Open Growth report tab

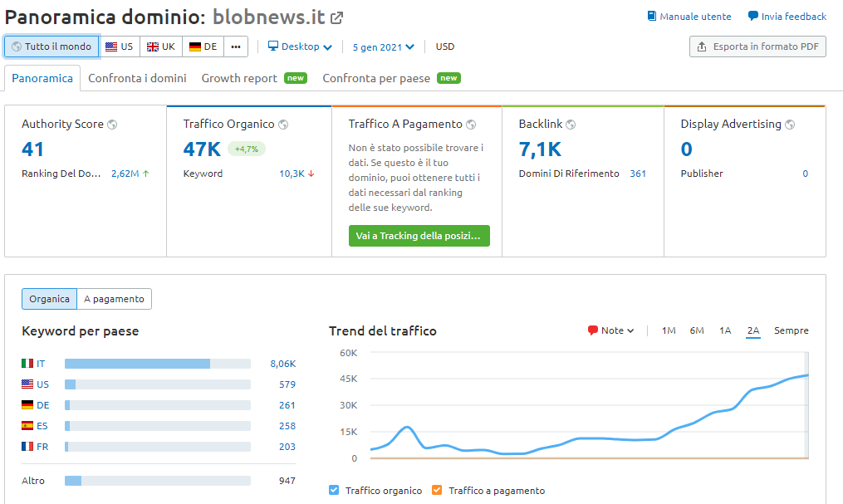254,78
